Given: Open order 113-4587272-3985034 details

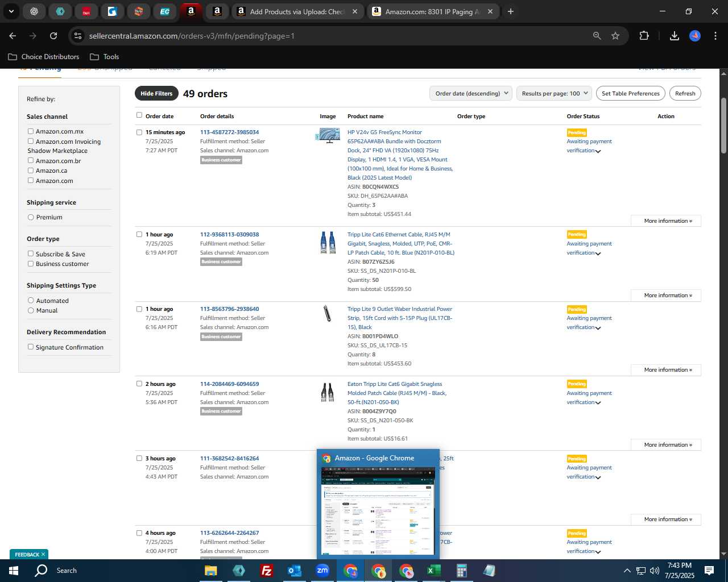Looking at the screenshot, I should point(229,132).
